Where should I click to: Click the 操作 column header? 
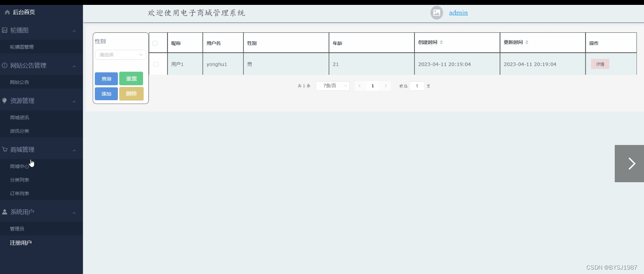[x=594, y=43]
